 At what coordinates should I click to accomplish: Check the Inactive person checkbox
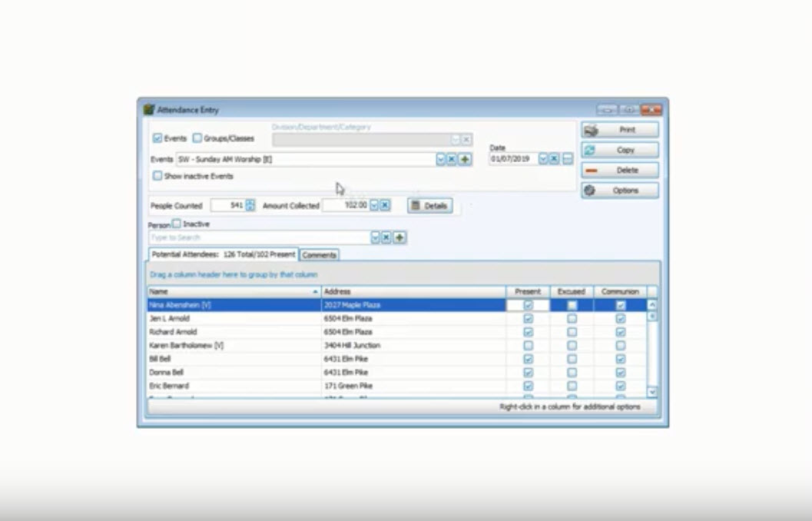(177, 224)
